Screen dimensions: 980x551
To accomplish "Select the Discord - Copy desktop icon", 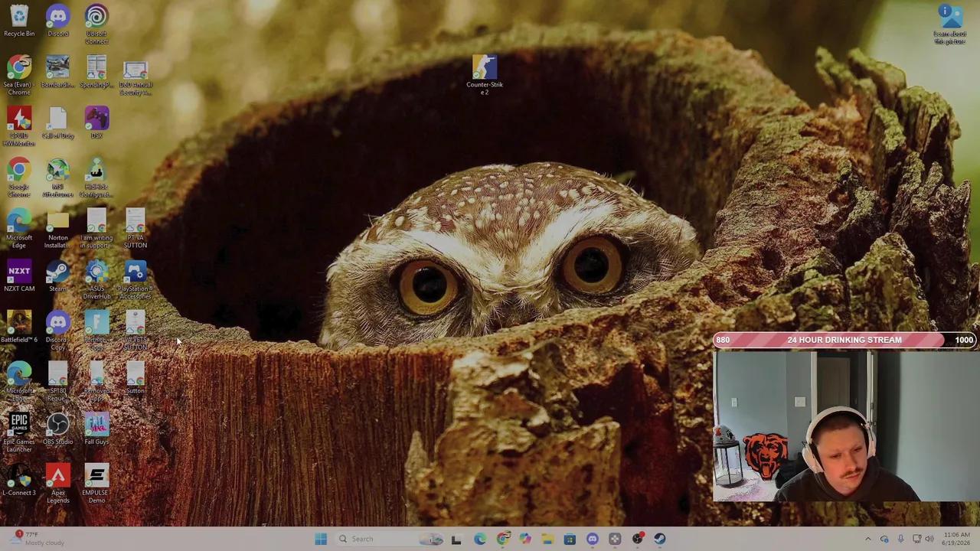I will (58, 331).
